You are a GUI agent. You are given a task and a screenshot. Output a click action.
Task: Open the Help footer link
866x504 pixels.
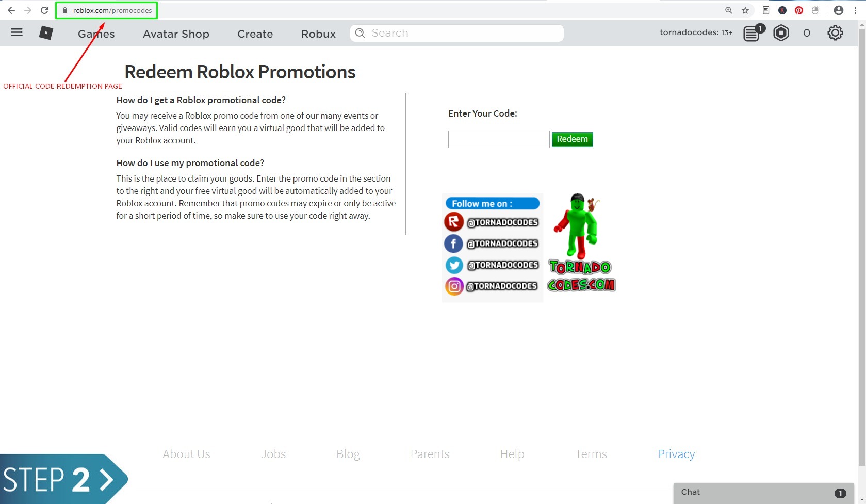[x=512, y=454]
